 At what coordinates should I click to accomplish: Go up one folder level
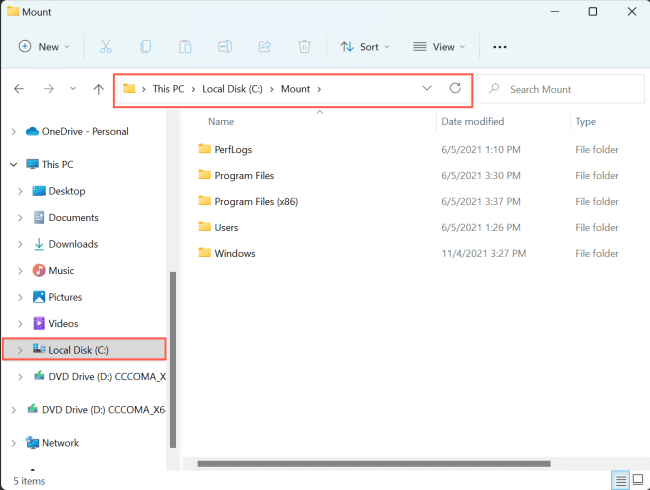(x=98, y=89)
